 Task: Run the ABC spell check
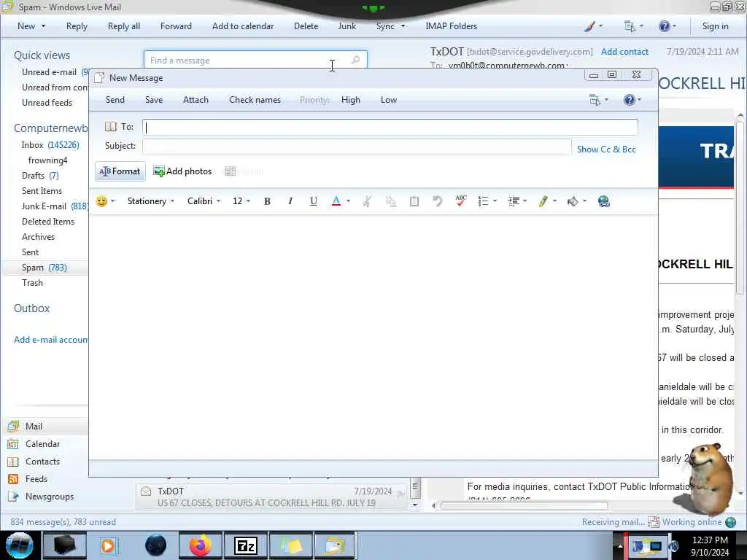click(461, 201)
